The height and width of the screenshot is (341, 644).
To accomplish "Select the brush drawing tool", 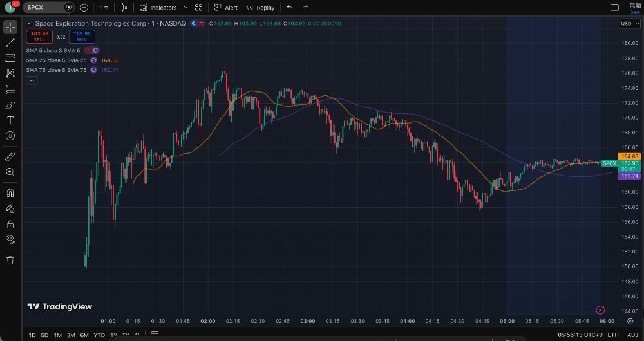I will (x=10, y=105).
